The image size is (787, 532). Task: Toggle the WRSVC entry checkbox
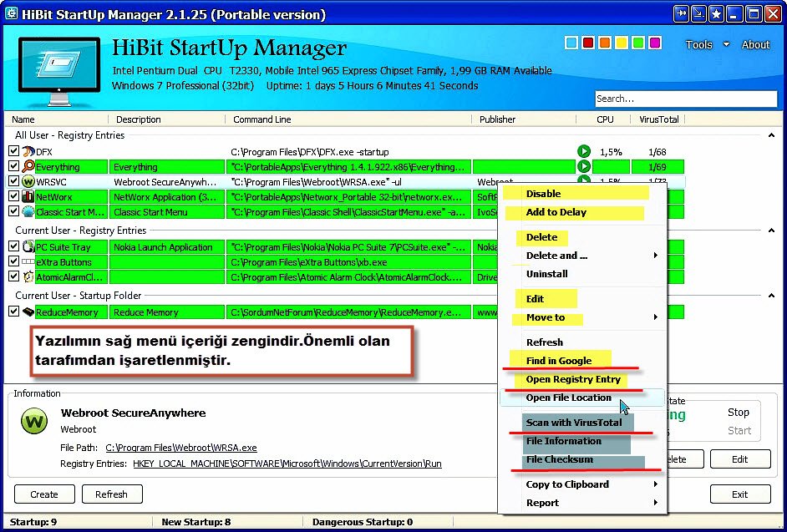pyautogui.click(x=14, y=181)
